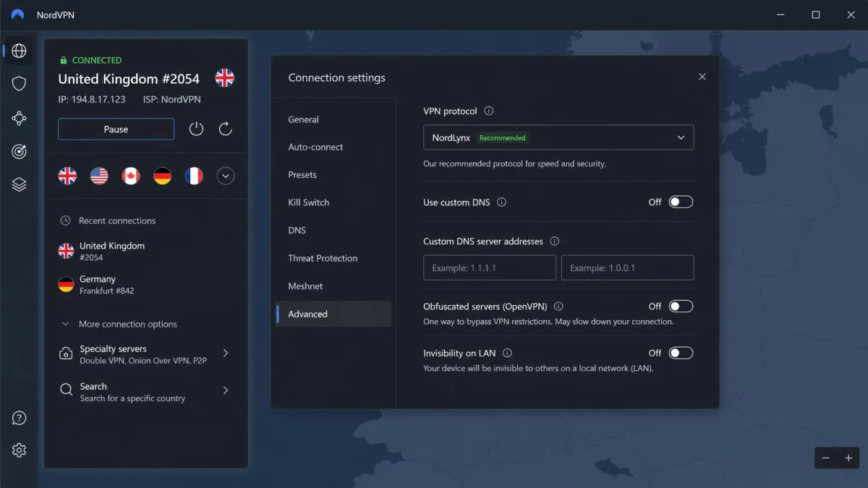
Task: Click the primary DNS field Example: 1.1.1.1
Action: click(490, 267)
